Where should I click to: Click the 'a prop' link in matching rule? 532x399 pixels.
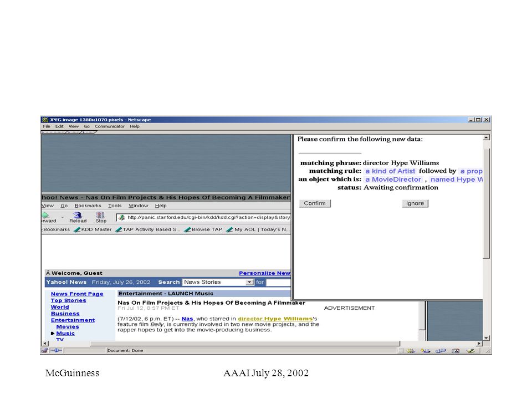(471, 171)
